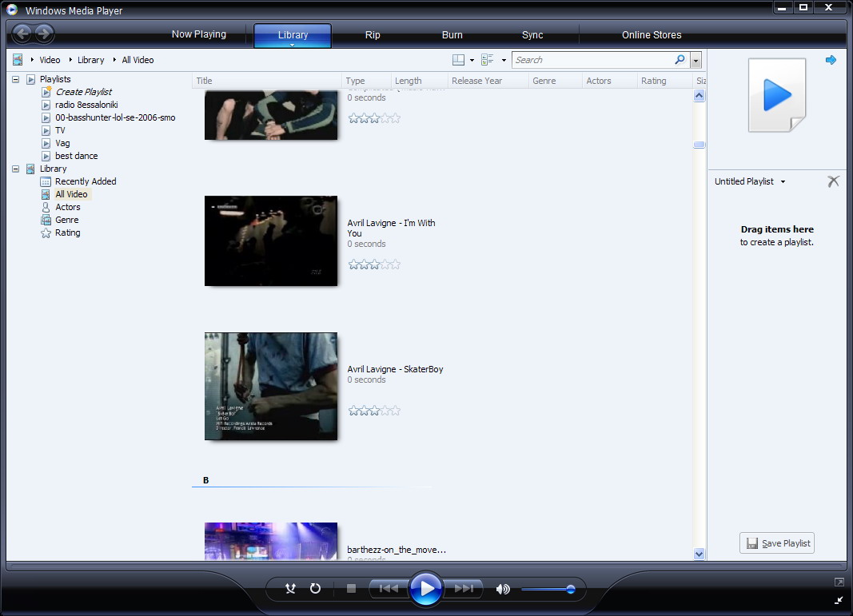The width and height of the screenshot is (853, 616).
Task: Click the scrollbar down arrow
Action: [699, 554]
